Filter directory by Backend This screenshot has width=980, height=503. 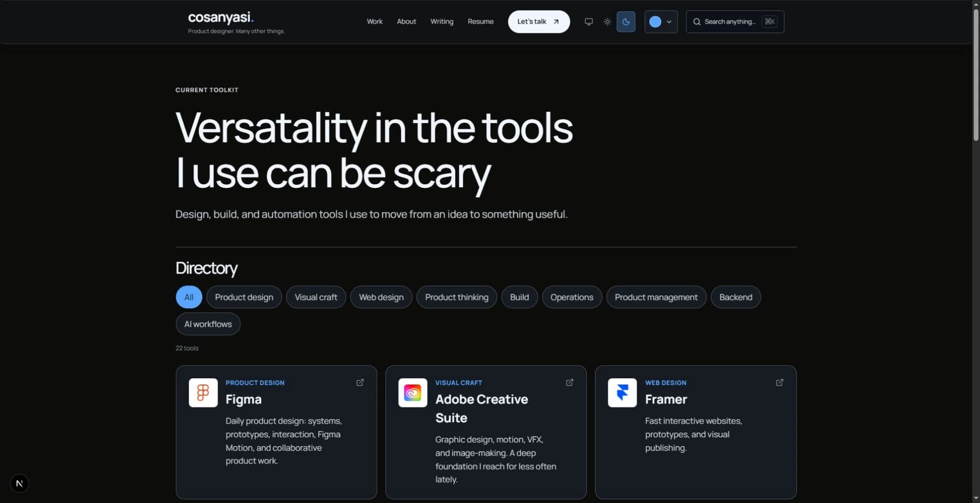736,297
